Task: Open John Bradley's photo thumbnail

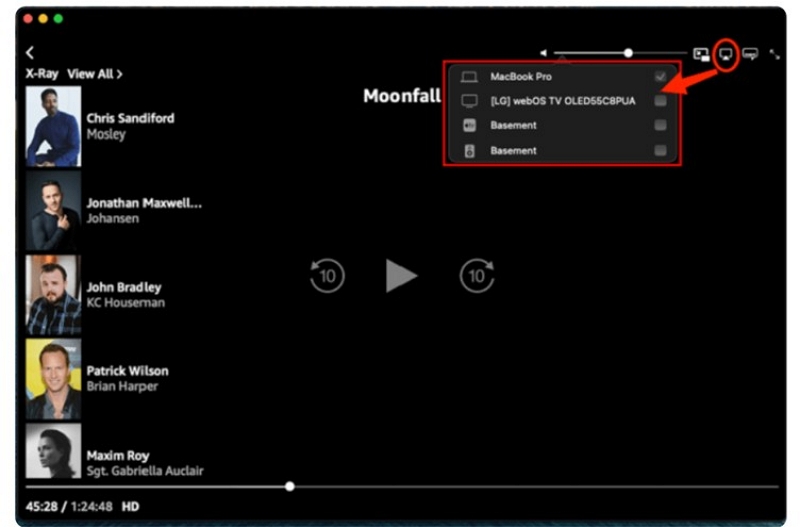Action: pyautogui.click(x=53, y=295)
